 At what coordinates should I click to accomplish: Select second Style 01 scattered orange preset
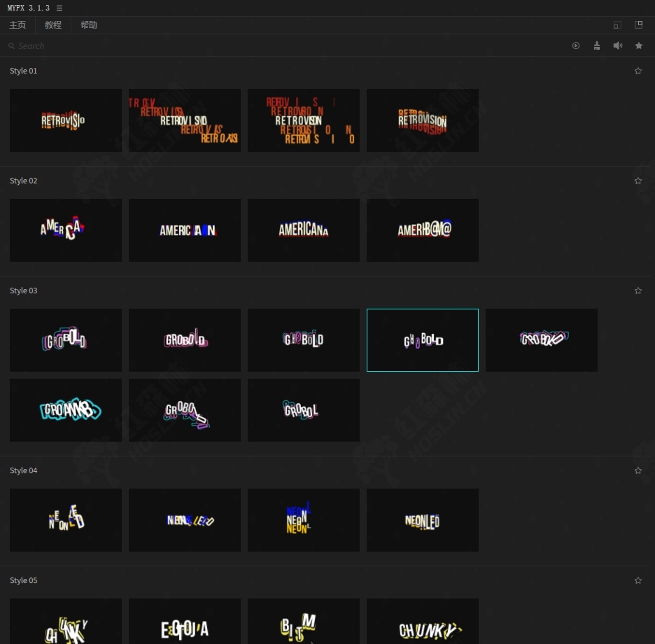(185, 120)
